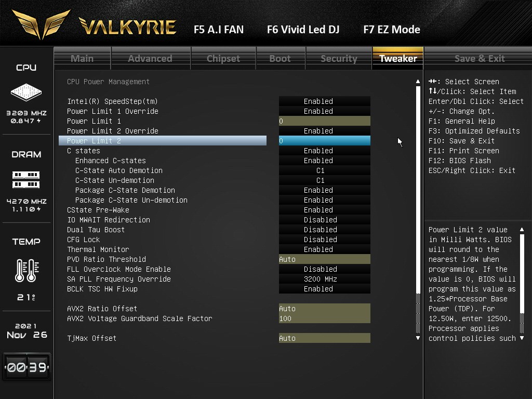Image resolution: width=532 pixels, height=399 pixels.
Task: Toggle Thermal Monitor Enabled value
Action: click(x=324, y=249)
